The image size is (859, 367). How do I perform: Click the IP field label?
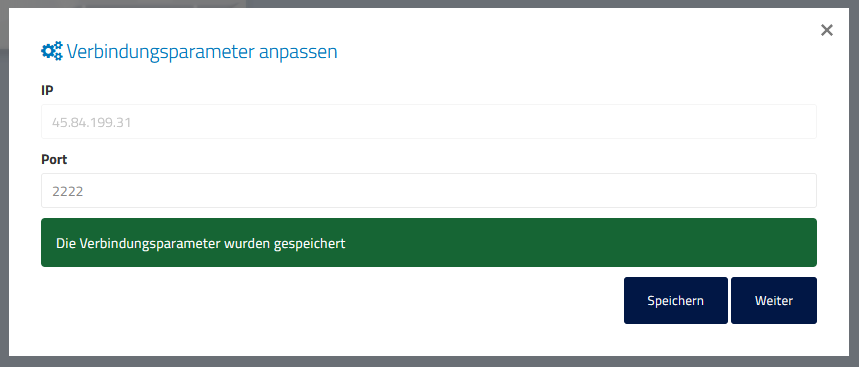(47, 90)
